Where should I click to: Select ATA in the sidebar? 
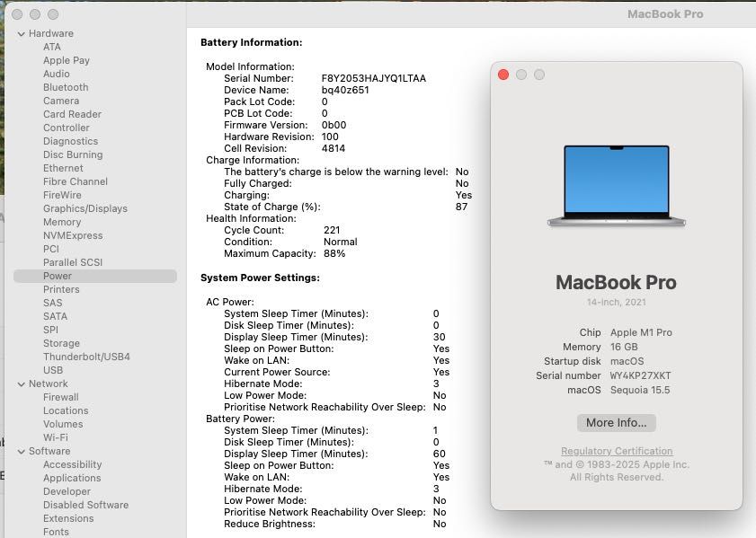tap(51, 47)
